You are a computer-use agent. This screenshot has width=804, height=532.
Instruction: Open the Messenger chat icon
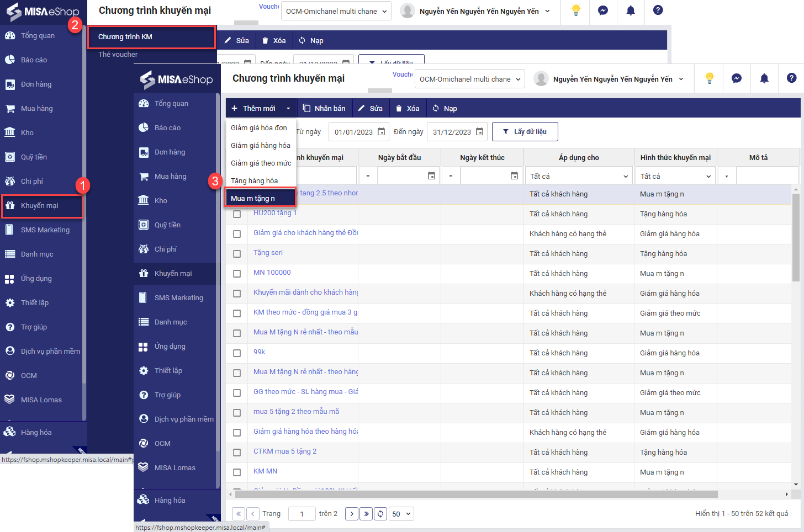[737, 78]
